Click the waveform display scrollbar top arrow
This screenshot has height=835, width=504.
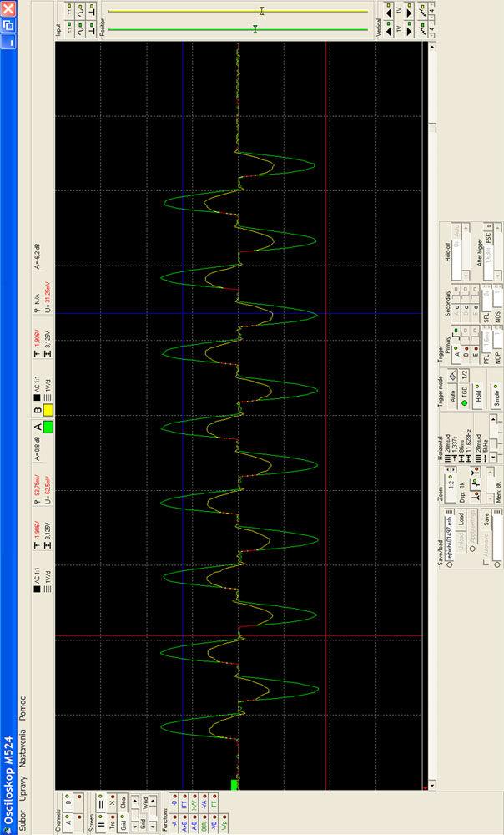point(431,46)
